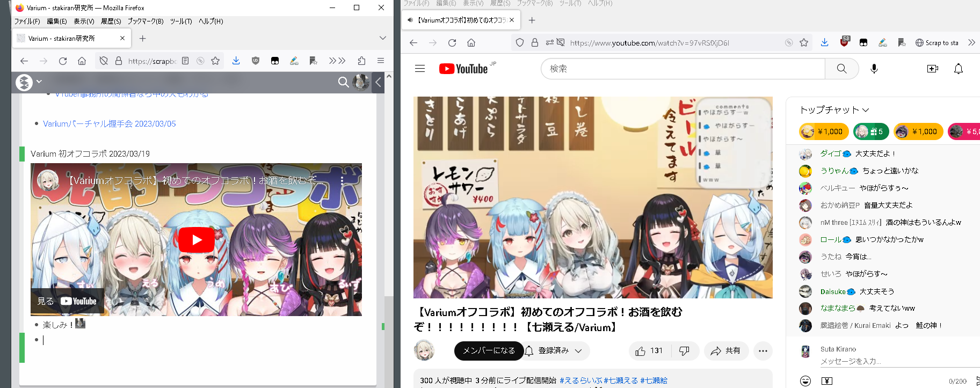
Task: Reload the page in the Scrapbox window
Action: pyautogui.click(x=63, y=61)
